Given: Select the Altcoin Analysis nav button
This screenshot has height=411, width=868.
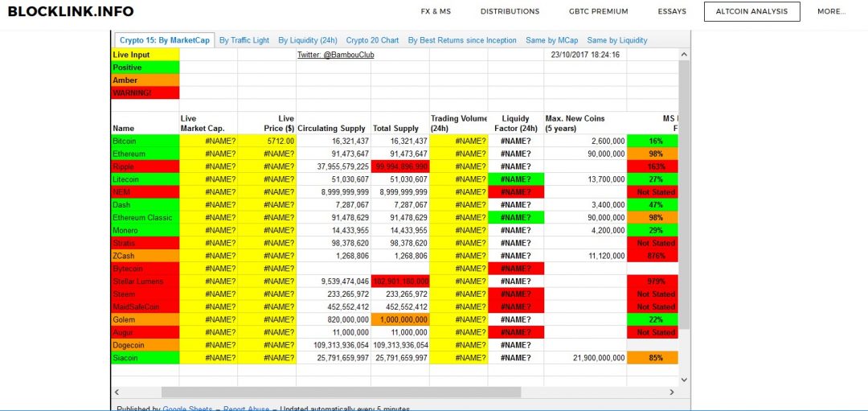Looking at the screenshot, I should click(x=751, y=11).
